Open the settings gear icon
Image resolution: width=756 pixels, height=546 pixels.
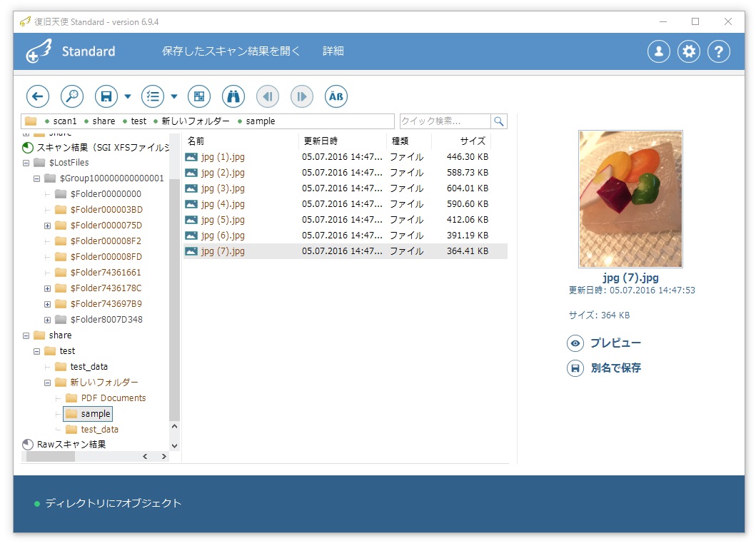pyautogui.click(x=689, y=51)
